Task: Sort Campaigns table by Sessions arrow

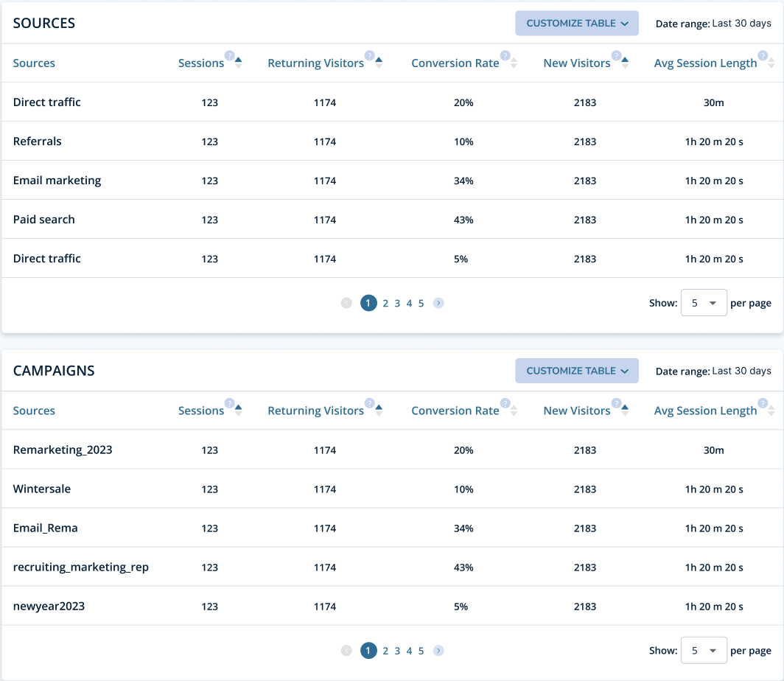Action: click(x=238, y=410)
